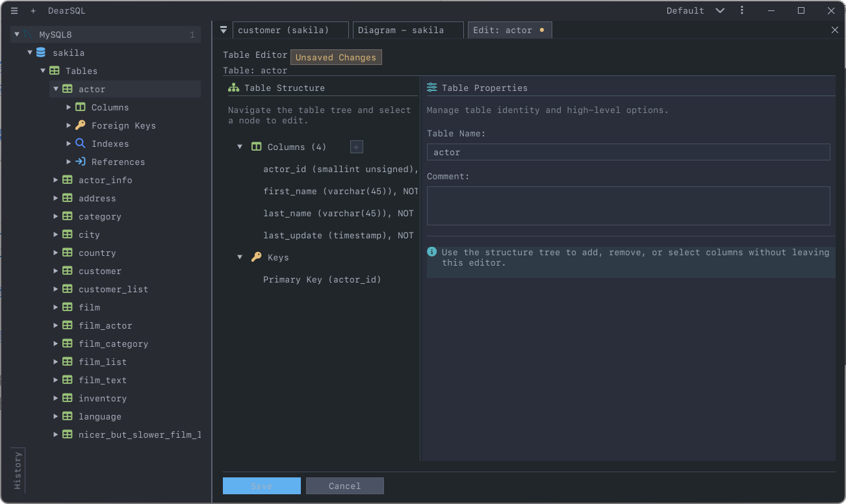Viewport: 846px width, 504px height.
Task: Collapse the Columns (4) structure node
Action: point(240,147)
